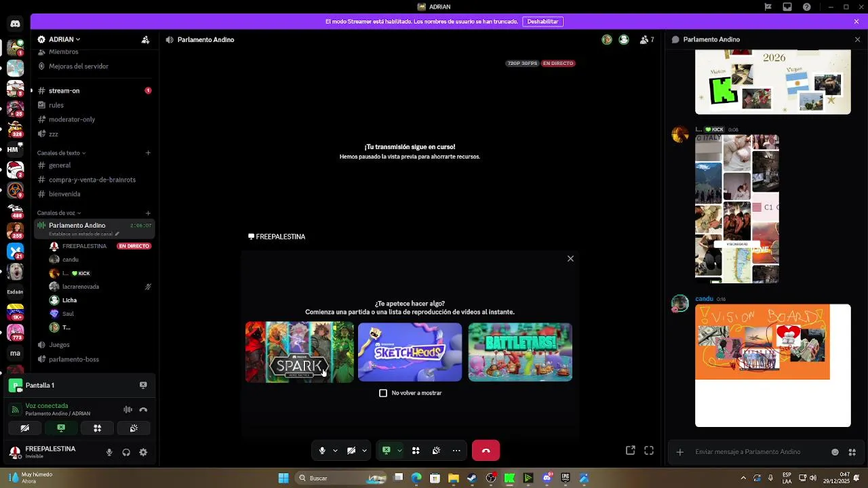This screenshot has height=488, width=868.
Task: Open Mejoras del servidor
Action: click(x=79, y=66)
